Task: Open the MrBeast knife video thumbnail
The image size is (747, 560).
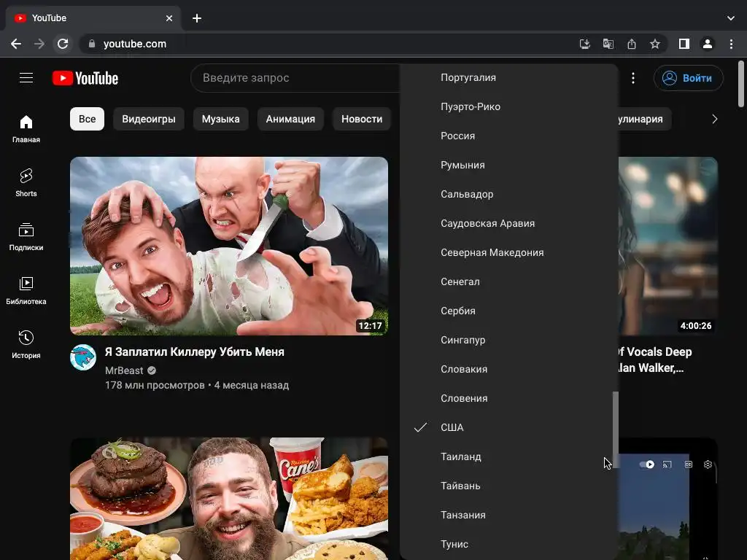Action: tap(229, 246)
